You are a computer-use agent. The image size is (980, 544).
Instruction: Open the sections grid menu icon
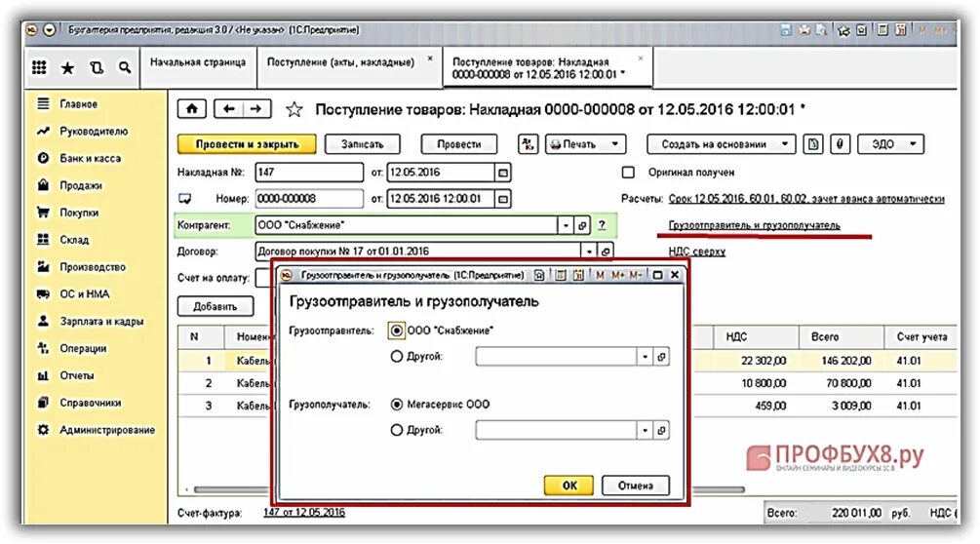[39, 67]
